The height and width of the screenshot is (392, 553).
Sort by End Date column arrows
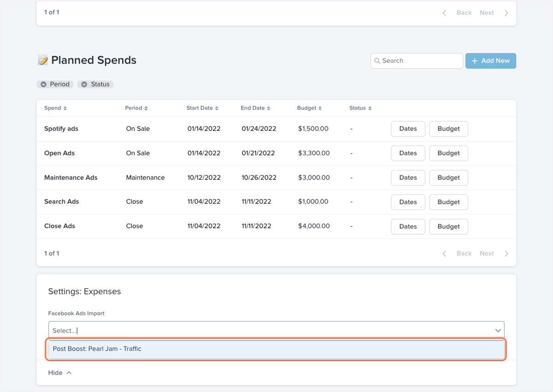click(x=269, y=108)
